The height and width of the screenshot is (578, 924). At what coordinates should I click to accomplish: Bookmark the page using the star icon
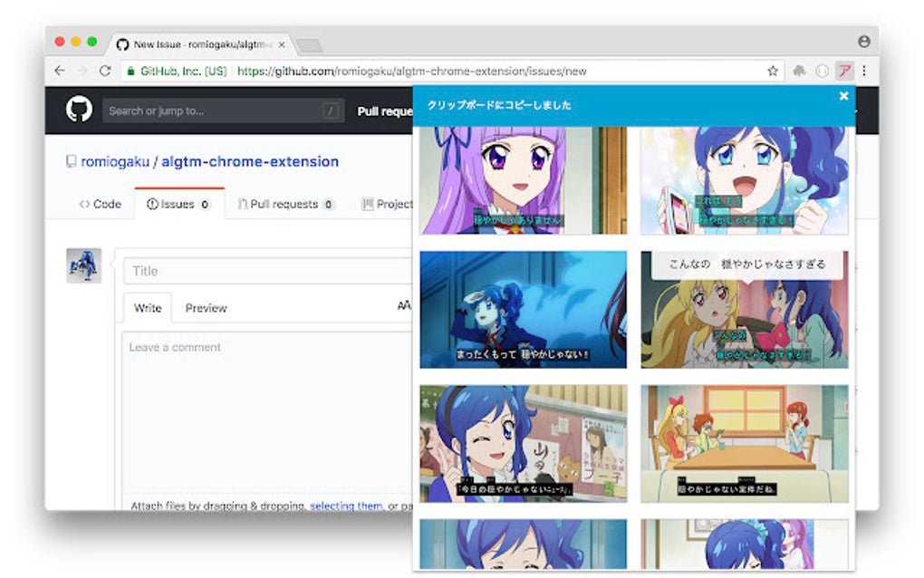(772, 70)
